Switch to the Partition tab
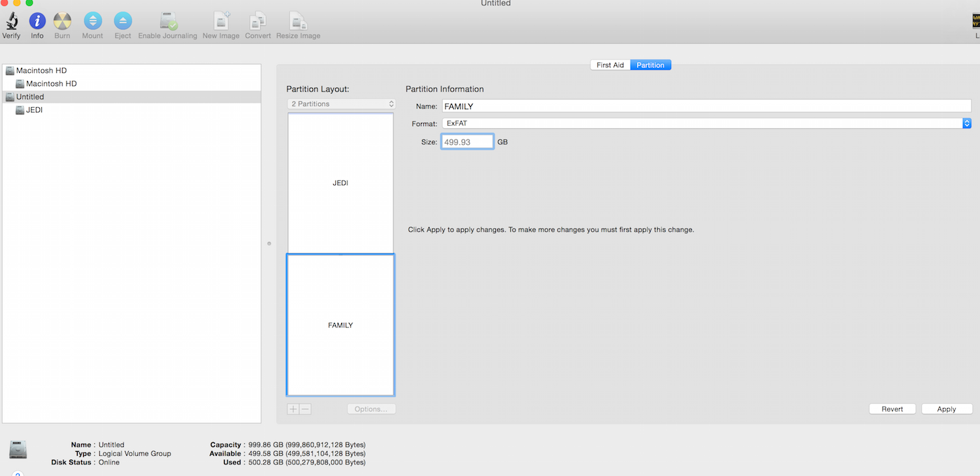This screenshot has height=476, width=980. pos(651,65)
